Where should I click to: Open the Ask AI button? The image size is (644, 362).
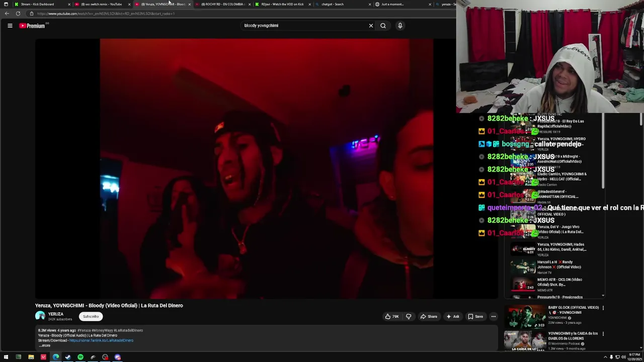453,316
